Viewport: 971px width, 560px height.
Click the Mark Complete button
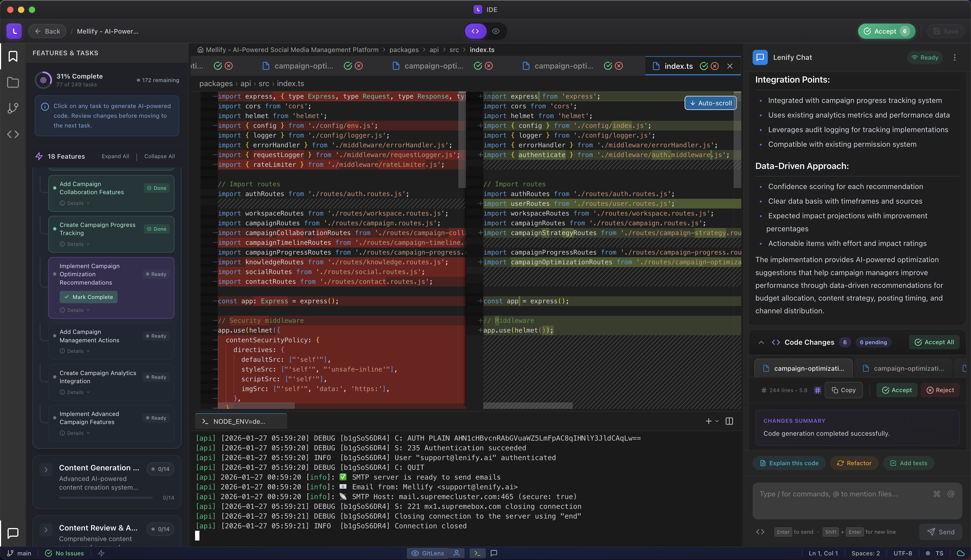pyautogui.click(x=89, y=297)
